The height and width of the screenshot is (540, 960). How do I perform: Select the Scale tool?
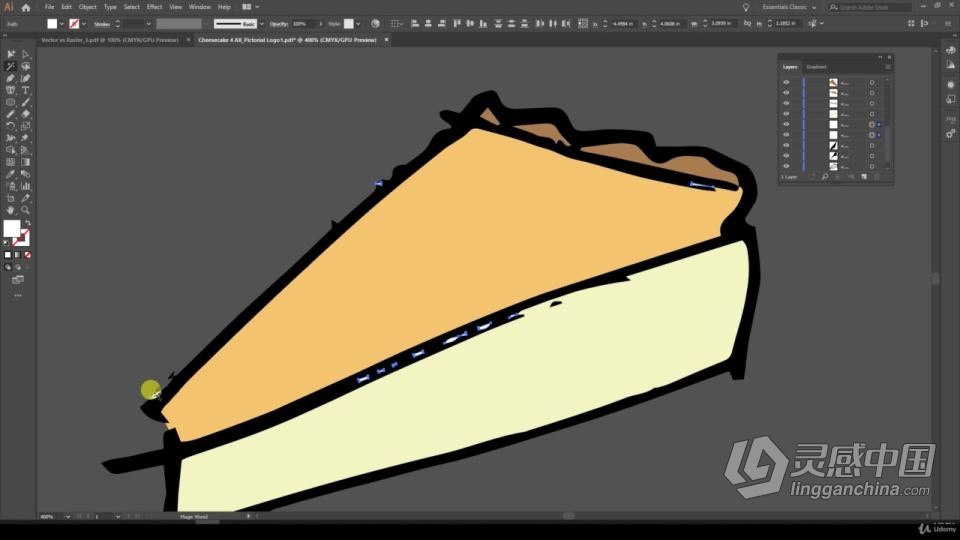[x=25, y=126]
